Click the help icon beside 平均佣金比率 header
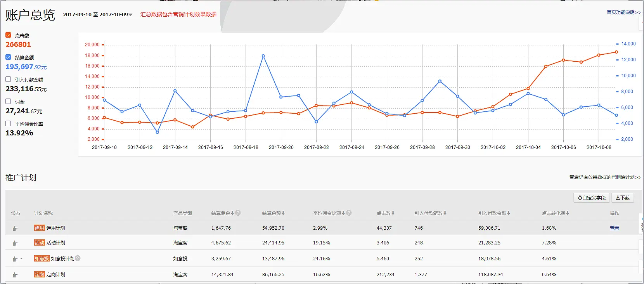The height and width of the screenshot is (284, 644). (349, 213)
